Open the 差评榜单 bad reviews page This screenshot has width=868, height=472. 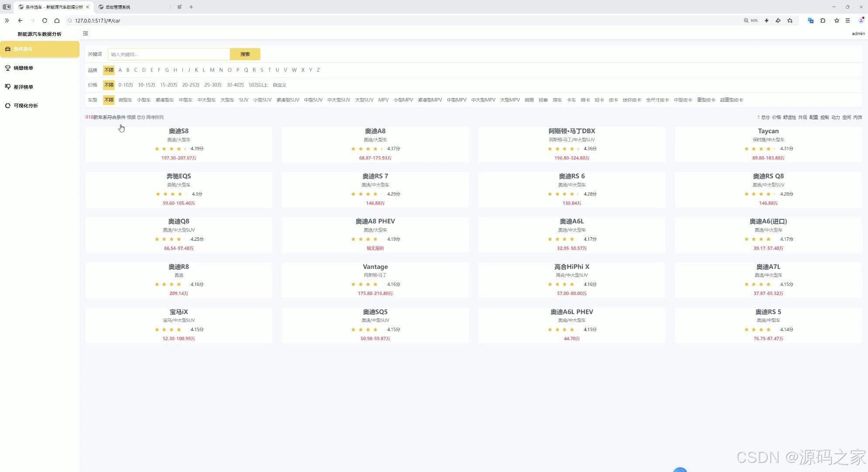[x=23, y=87]
